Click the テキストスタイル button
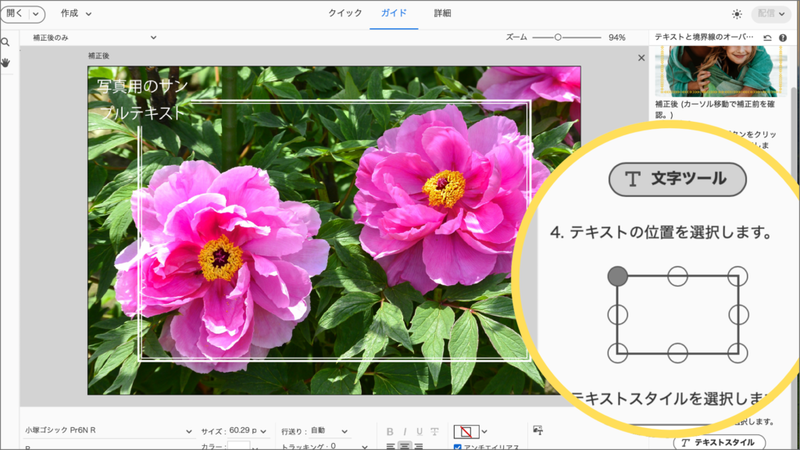Screen dimensions: 800x450 click(x=719, y=442)
